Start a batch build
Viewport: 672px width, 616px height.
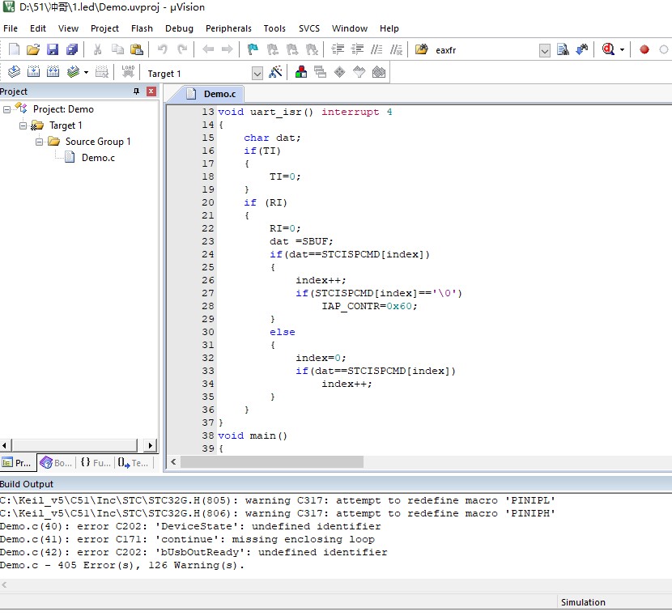(x=74, y=71)
